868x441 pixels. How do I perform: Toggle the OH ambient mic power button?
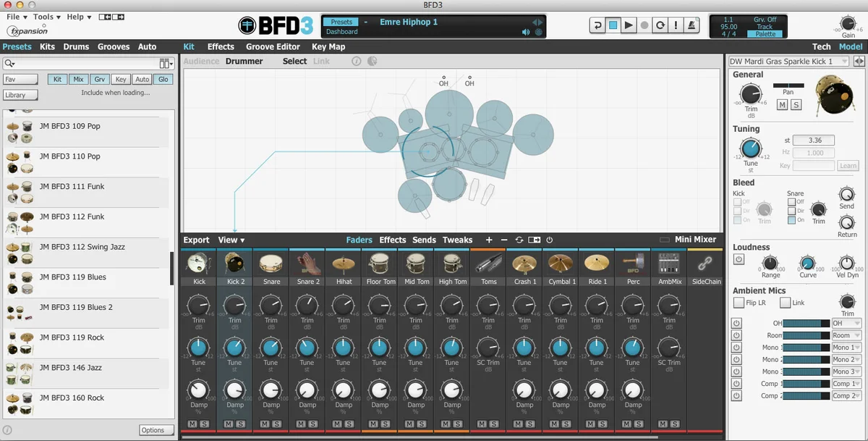click(736, 324)
